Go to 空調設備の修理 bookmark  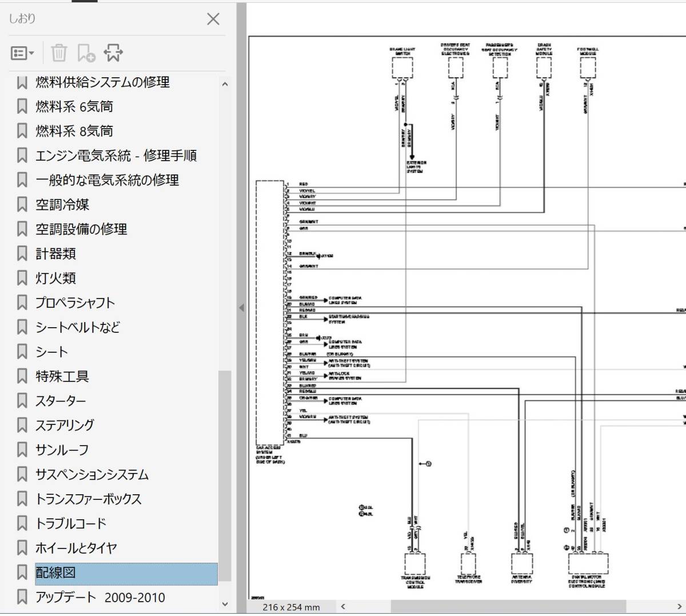(81, 229)
